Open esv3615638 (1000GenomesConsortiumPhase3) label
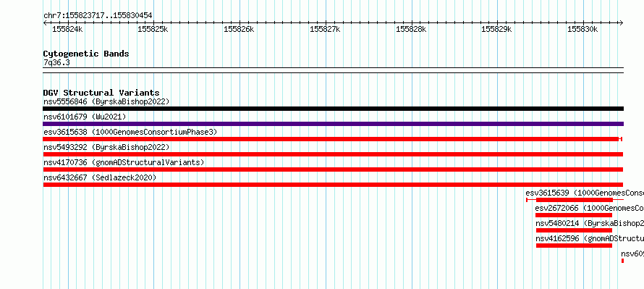Viewport: 644px width, 289px height. [130, 132]
